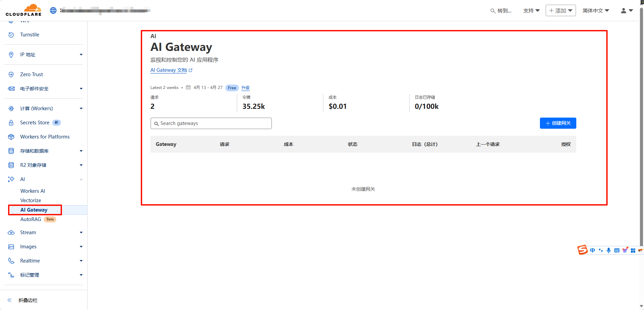Click the 35.25k tokens value

[254, 106]
